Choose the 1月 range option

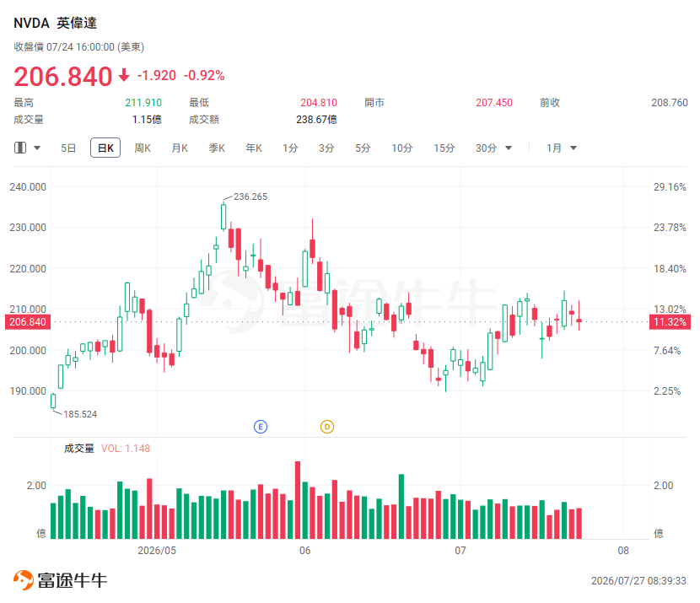click(x=554, y=148)
